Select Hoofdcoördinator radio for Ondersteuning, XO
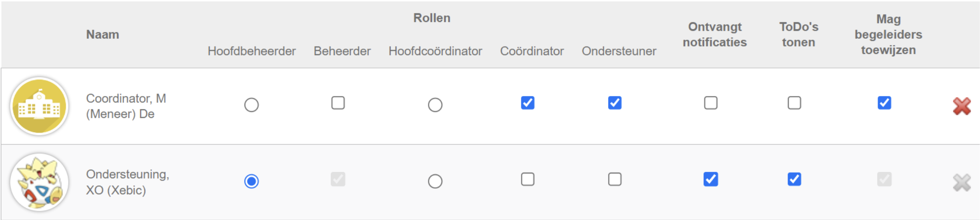This screenshot has width=980, height=220. [435, 181]
